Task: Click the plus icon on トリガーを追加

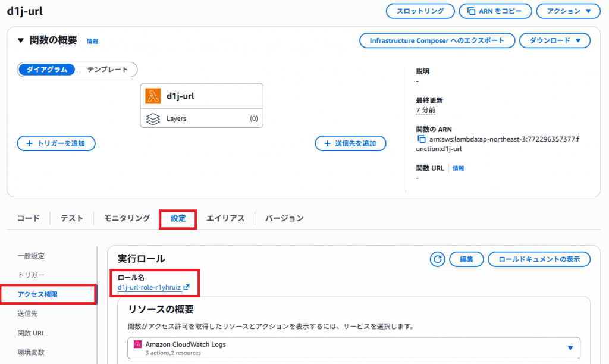Action: pos(29,143)
